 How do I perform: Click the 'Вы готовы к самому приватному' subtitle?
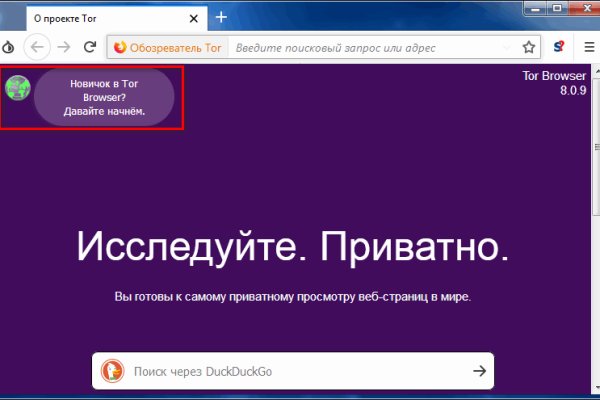(292, 297)
